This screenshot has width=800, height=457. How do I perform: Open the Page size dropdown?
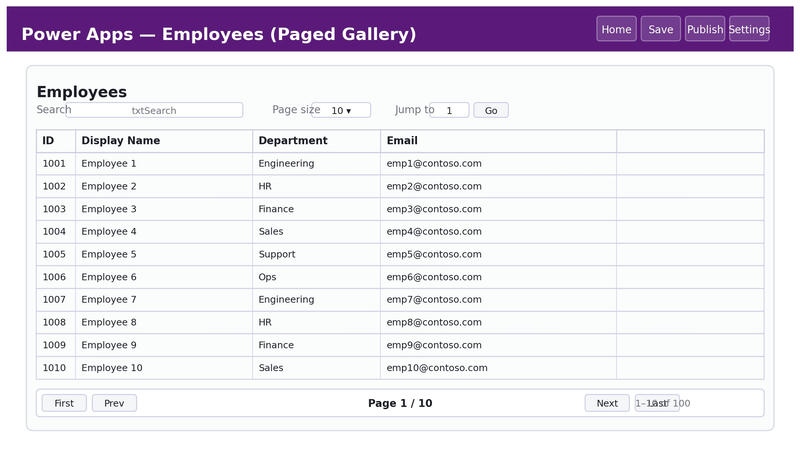click(341, 110)
